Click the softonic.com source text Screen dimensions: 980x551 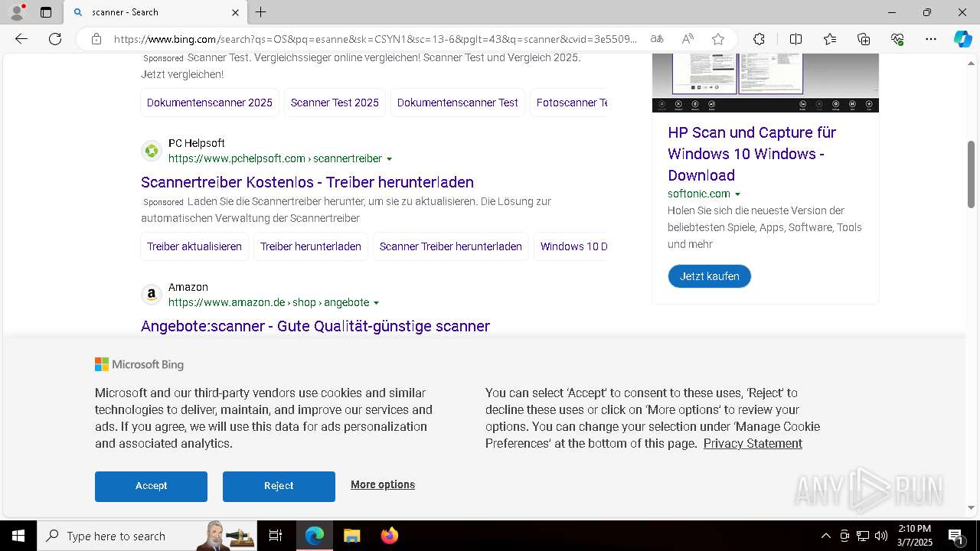click(699, 194)
